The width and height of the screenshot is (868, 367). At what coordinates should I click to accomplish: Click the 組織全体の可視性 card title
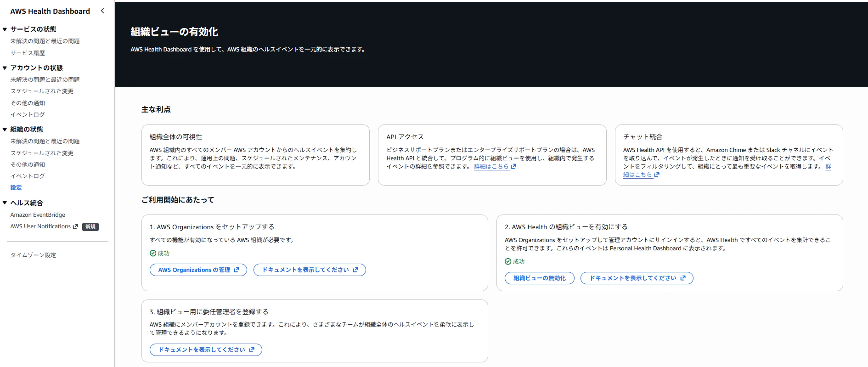click(x=176, y=137)
